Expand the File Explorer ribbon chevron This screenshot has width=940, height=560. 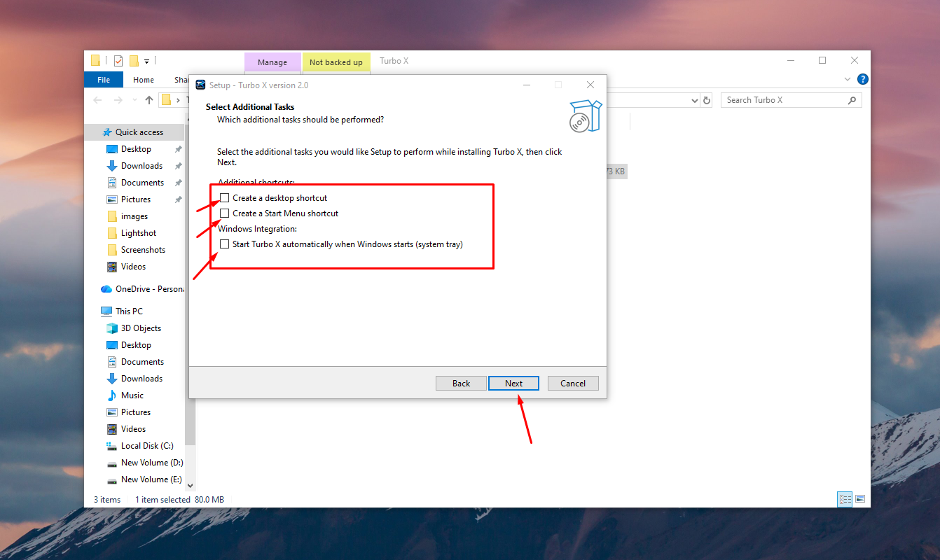[x=848, y=79]
